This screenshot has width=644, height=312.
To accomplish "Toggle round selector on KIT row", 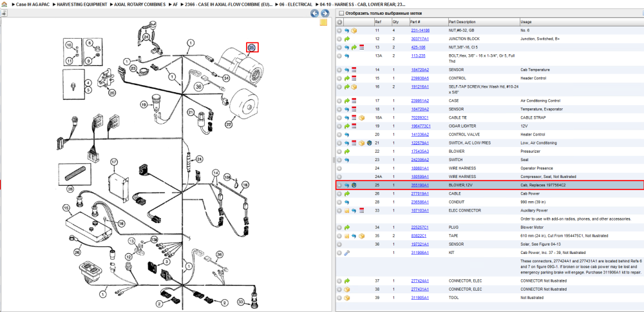I will pos(339,253).
